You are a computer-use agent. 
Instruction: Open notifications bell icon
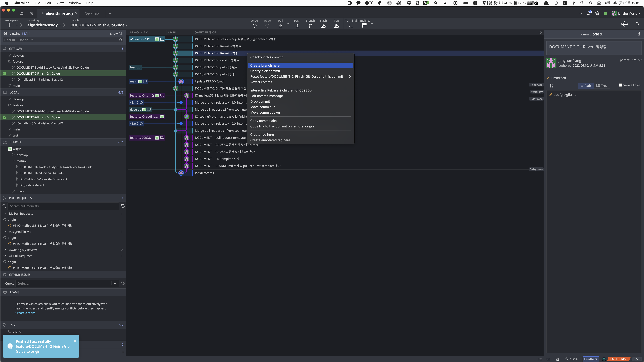(x=589, y=13)
